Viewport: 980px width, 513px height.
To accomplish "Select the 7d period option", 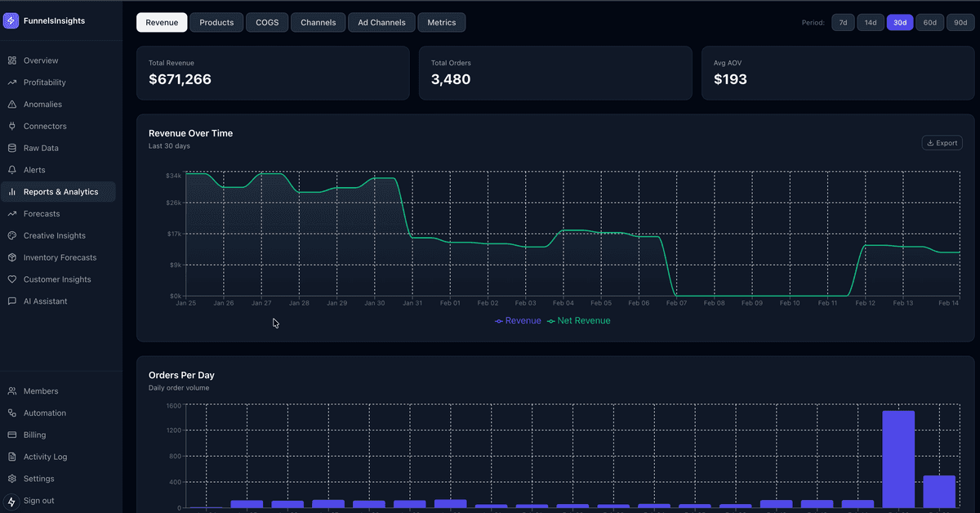I will pyautogui.click(x=843, y=23).
